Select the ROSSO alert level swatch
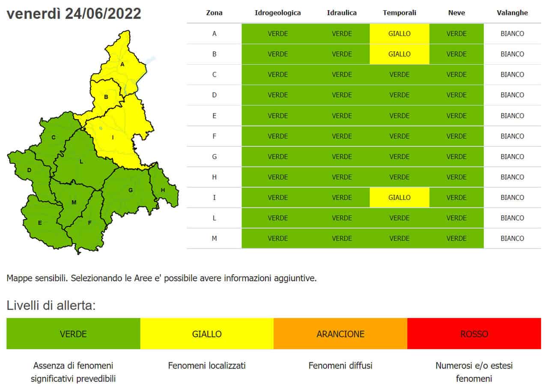This screenshot has height=392, width=548. pyautogui.click(x=474, y=334)
